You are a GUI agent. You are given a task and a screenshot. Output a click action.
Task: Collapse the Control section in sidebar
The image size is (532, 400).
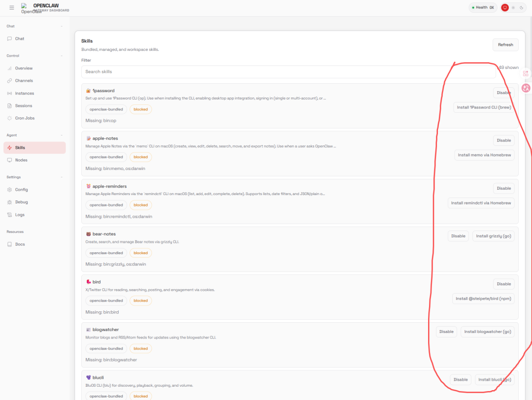point(62,56)
